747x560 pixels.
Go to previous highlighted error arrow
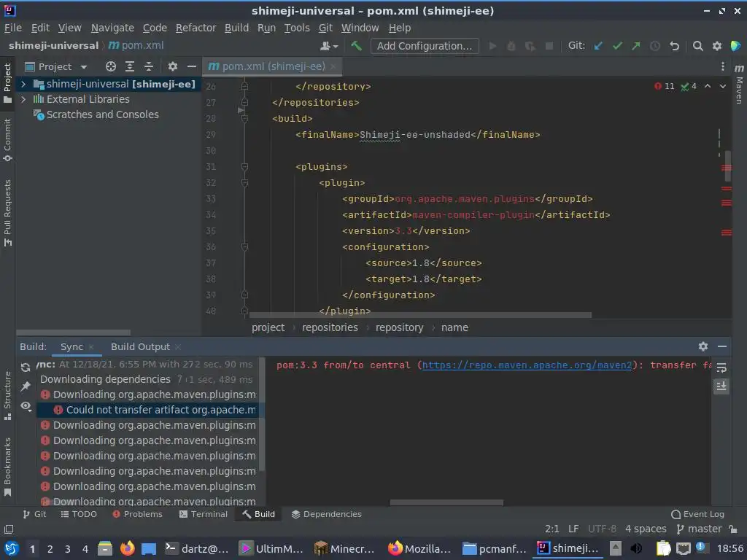(708, 86)
